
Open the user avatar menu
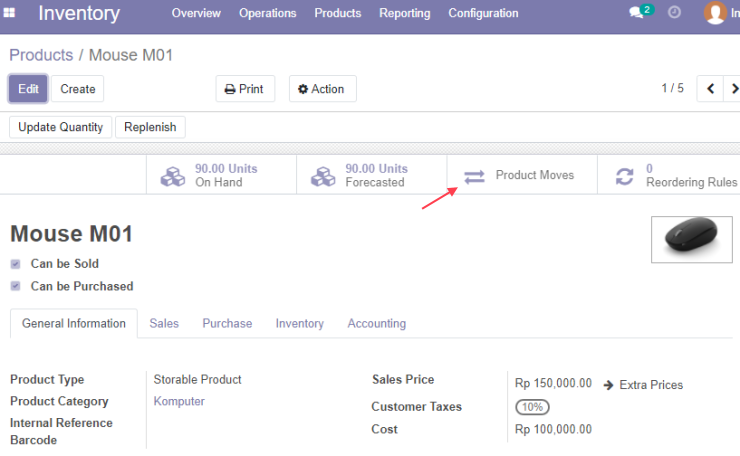tap(715, 13)
